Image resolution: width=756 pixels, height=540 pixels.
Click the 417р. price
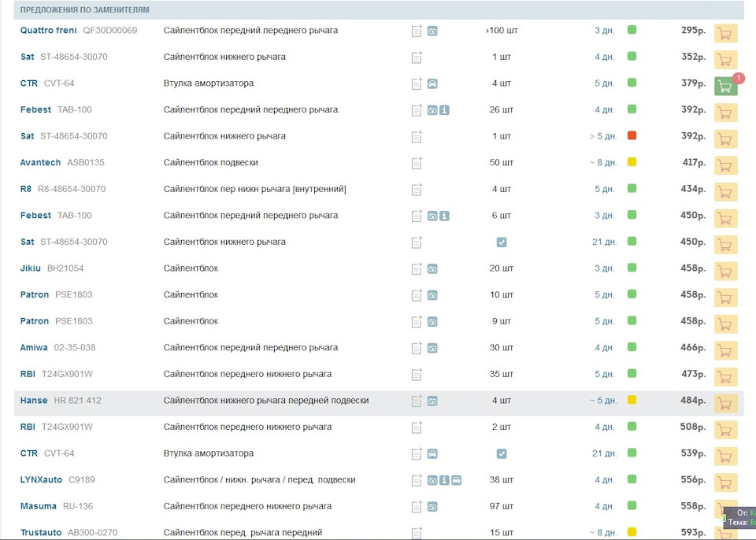tap(694, 162)
